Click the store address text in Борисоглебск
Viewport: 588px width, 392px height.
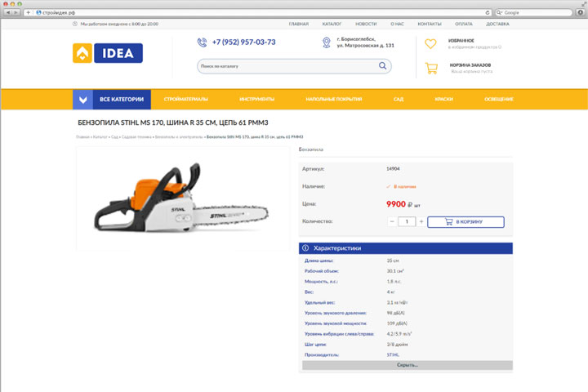click(366, 42)
